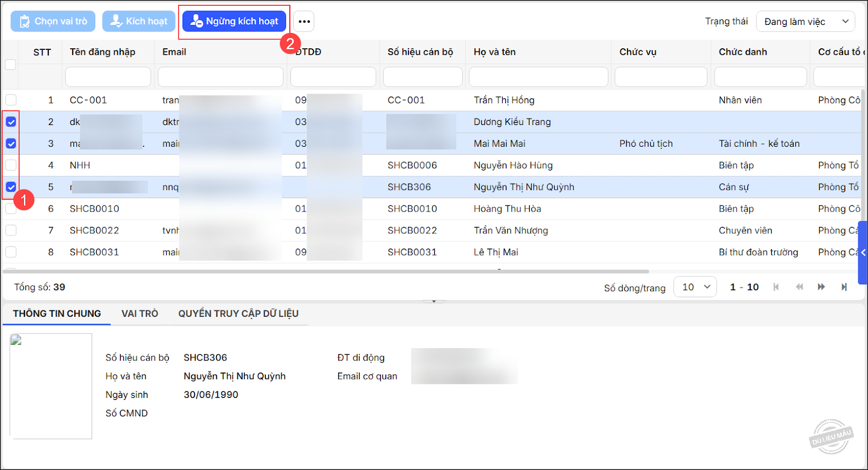868x470 pixels.
Task: Go to the first page of results
Action: point(776,287)
